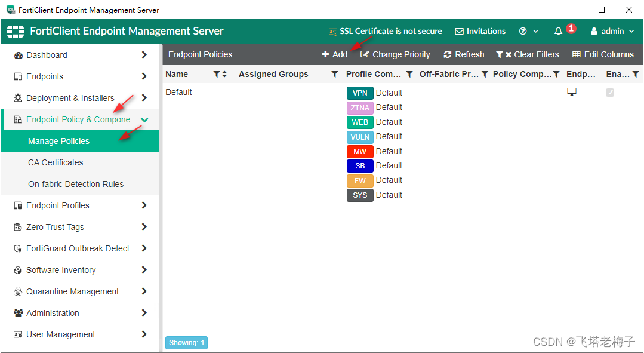Filter the Off-Fabric Profile column
The width and height of the screenshot is (644, 353).
point(485,75)
